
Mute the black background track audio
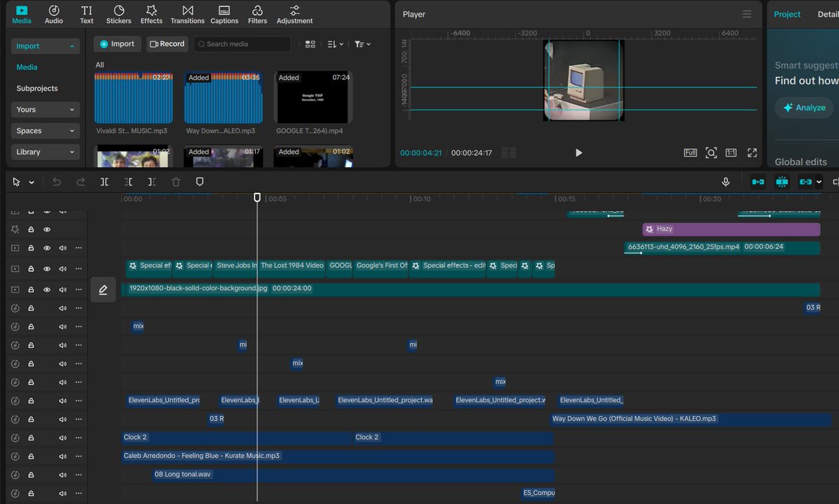click(63, 289)
